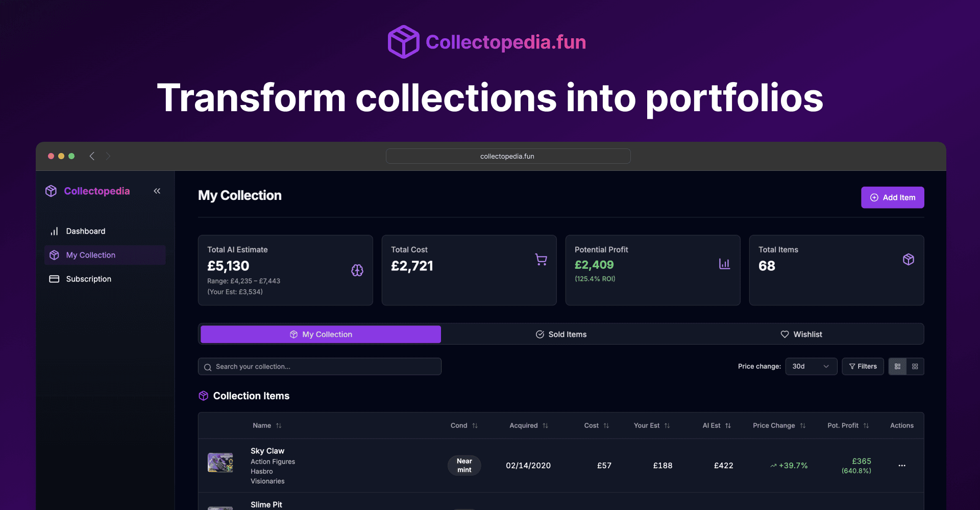Go to Dashboard in the sidebar

(86, 232)
